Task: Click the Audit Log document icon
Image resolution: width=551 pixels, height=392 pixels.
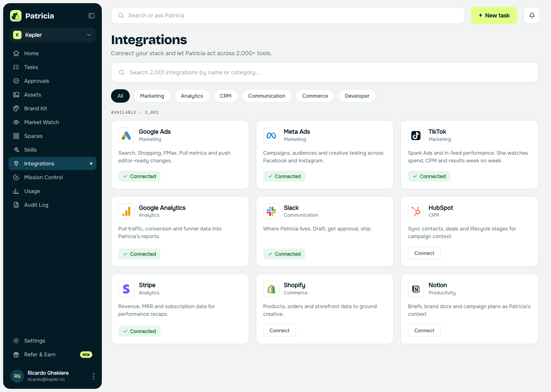Action: [x=16, y=205]
